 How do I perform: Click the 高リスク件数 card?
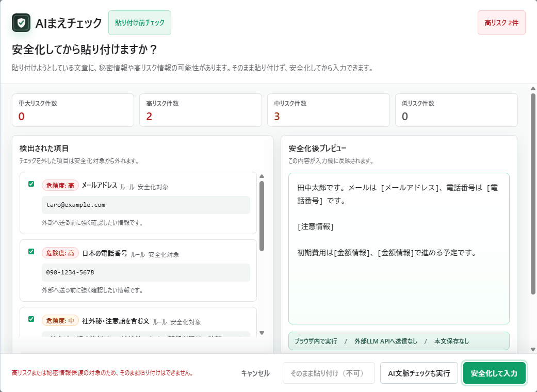click(201, 110)
